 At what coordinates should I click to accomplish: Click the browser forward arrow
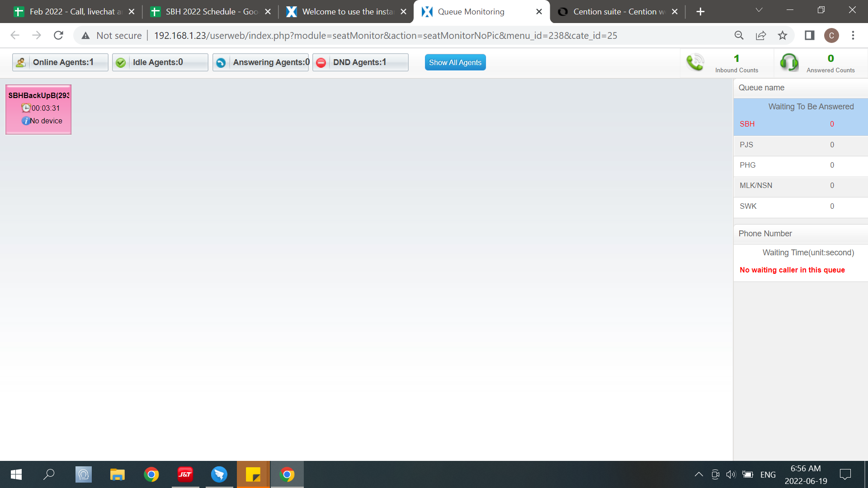(x=37, y=35)
